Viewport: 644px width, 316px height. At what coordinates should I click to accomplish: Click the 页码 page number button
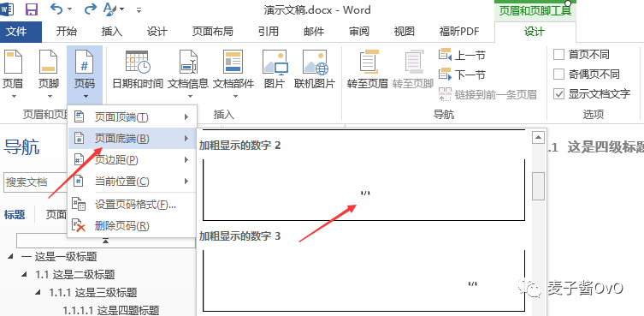[x=85, y=74]
